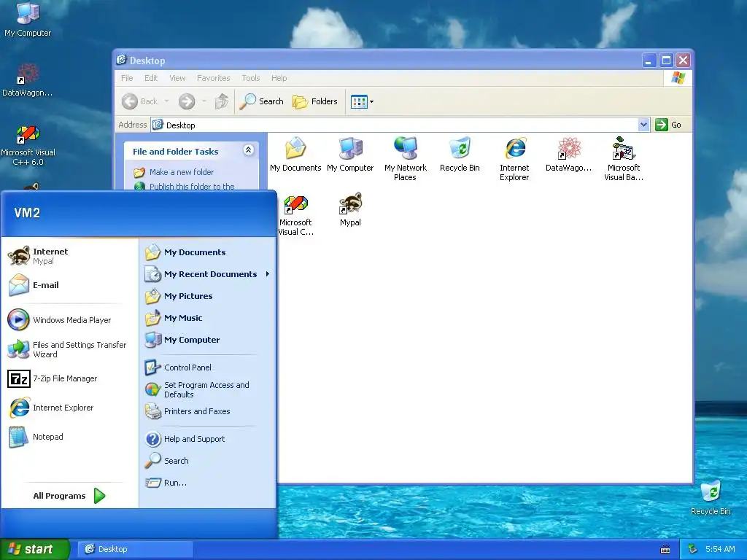
Task: Go up one folder level
Action: point(222,101)
